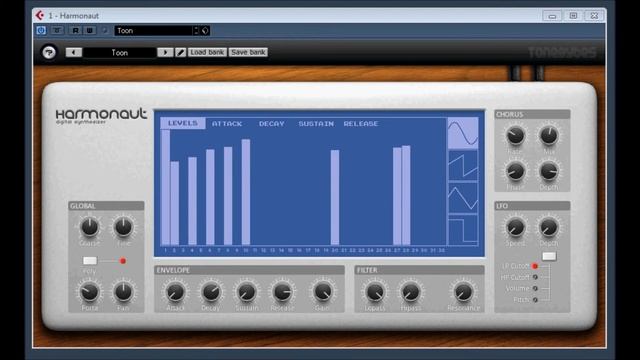Click the Chorus Mix knob
640x360 pixels.
pyautogui.click(x=549, y=136)
